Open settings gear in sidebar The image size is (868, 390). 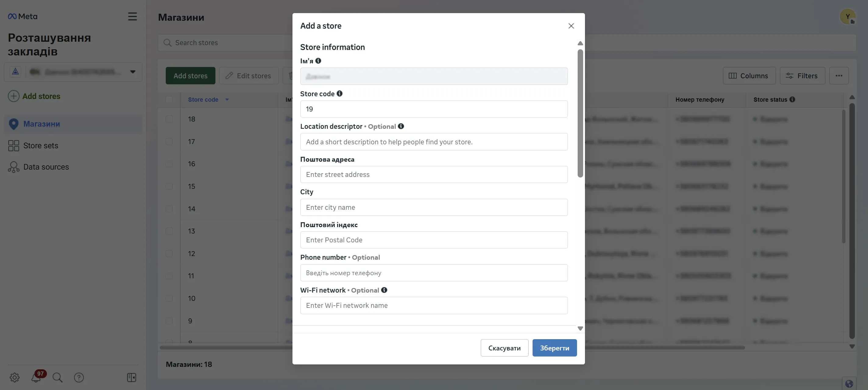tap(15, 378)
